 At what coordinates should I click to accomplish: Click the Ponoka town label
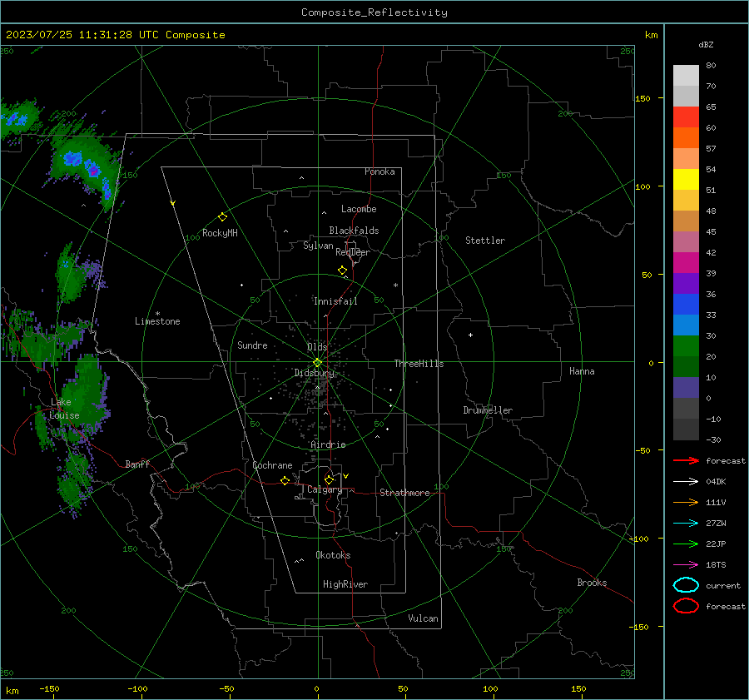[x=379, y=171]
